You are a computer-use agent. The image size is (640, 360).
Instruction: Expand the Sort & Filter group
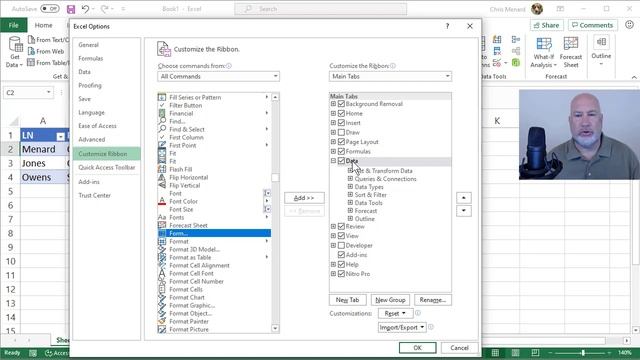tap(350, 195)
